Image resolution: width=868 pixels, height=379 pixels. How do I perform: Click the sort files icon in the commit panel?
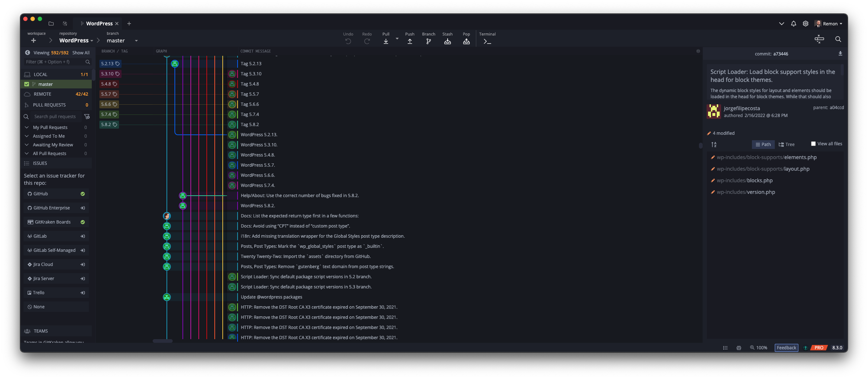[713, 145]
